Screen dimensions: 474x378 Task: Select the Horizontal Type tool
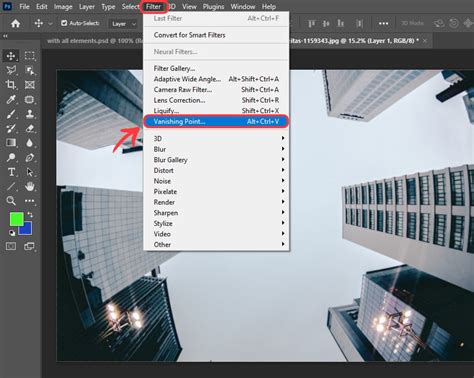click(x=11, y=172)
